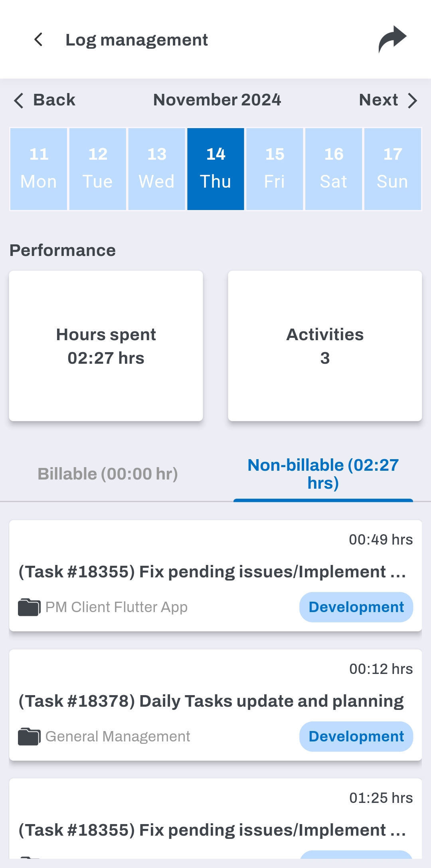431x868 pixels.
Task: Select Wednesday 13 date tile
Action: [x=157, y=169]
